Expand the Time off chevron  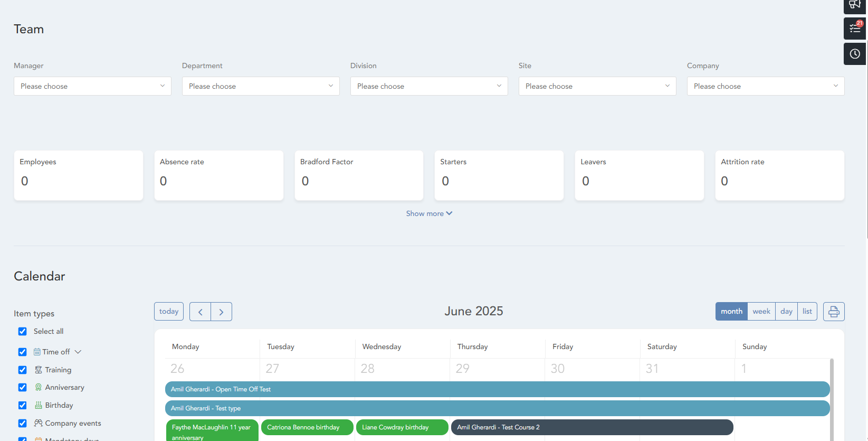click(x=78, y=352)
